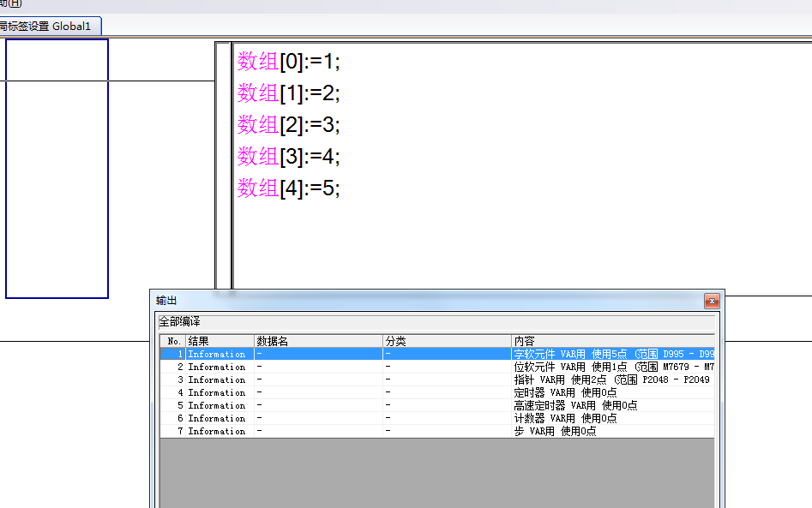Sort by the 分类 column header
This screenshot has height=508, width=812.
point(446,341)
